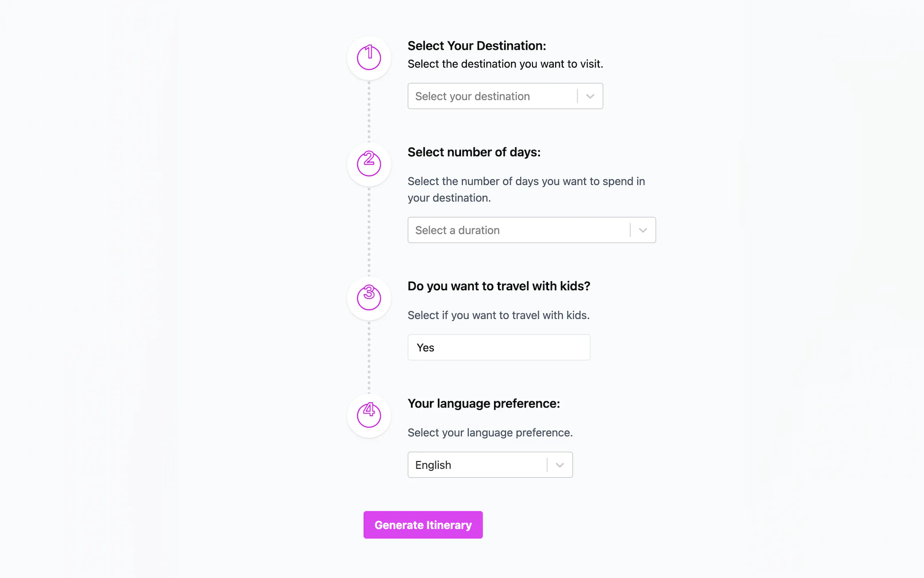
Task: Open the 'Select your destination' combo box
Action: 492,96
